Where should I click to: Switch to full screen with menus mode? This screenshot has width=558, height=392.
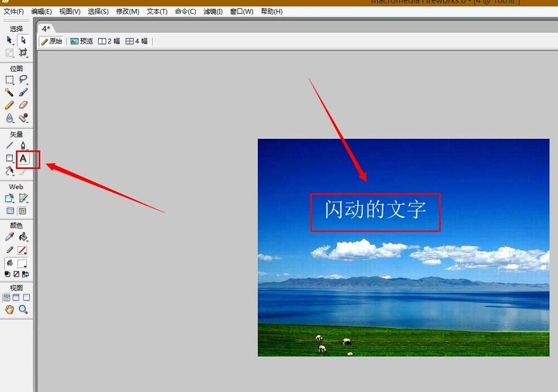point(16,297)
